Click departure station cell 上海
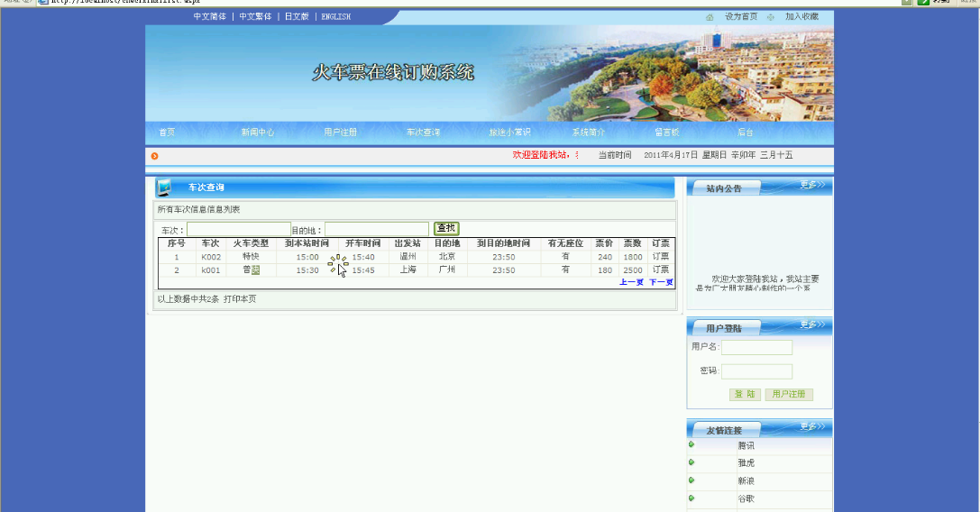This screenshot has width=980, height=512. 408,270
